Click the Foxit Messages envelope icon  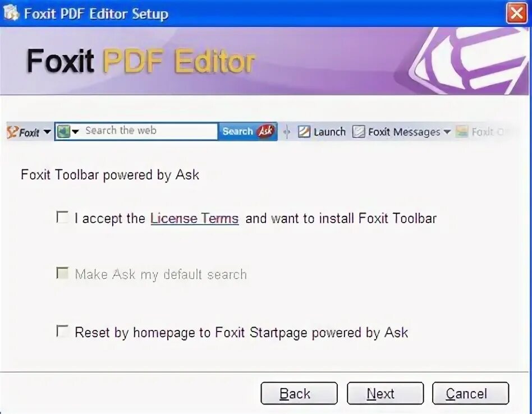pyautogui.click(x=359, y=132)
